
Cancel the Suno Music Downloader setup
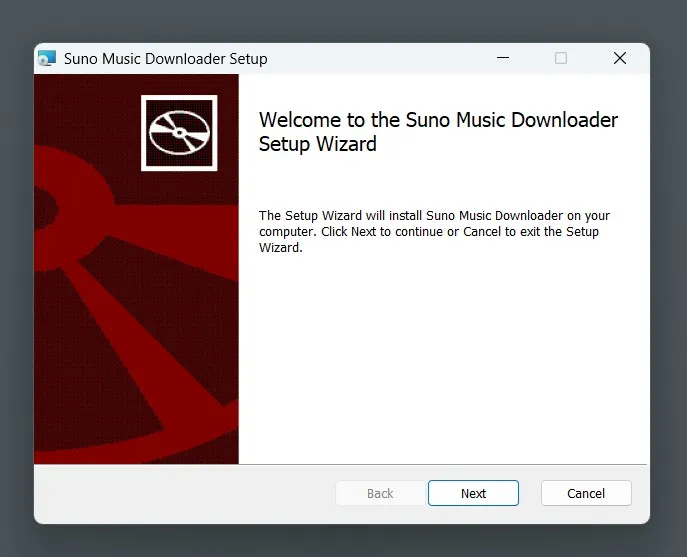(586, 493)
